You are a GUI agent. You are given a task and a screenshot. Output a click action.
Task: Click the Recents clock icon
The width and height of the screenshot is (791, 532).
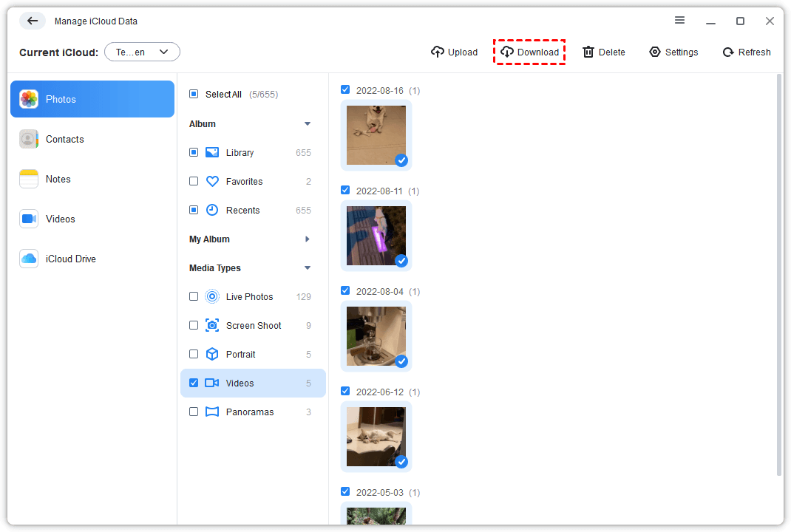pyautogui.click(x=212, y=210)
